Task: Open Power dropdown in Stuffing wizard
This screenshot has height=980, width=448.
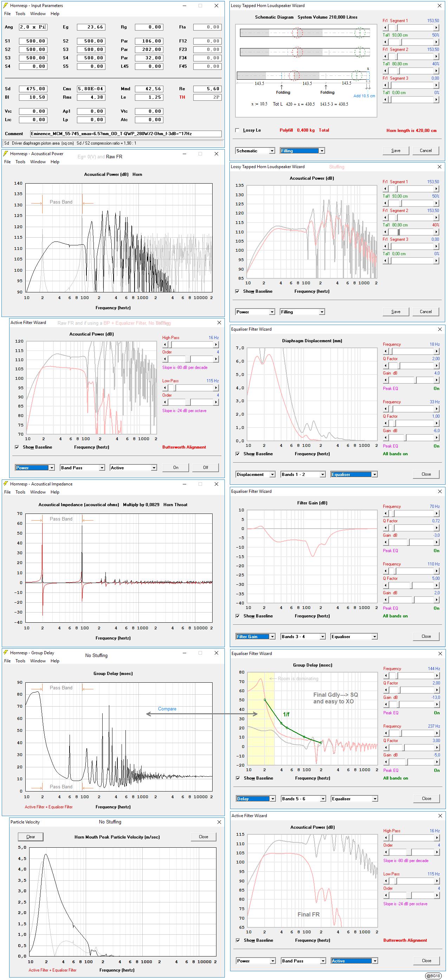Action: 255,312
